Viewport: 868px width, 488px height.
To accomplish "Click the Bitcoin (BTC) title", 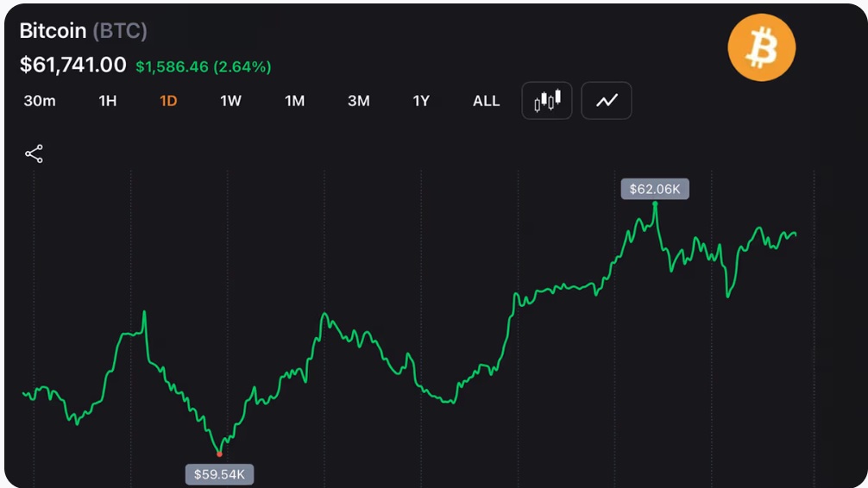I will click(83, 31).
